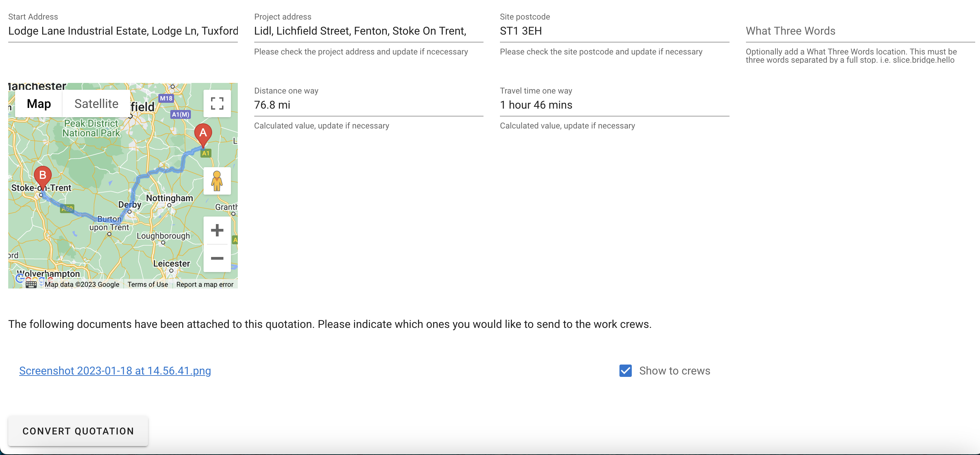980x455 pixels.
Task: Toggle fullscreen map view icon
Action: coord(217,103)
